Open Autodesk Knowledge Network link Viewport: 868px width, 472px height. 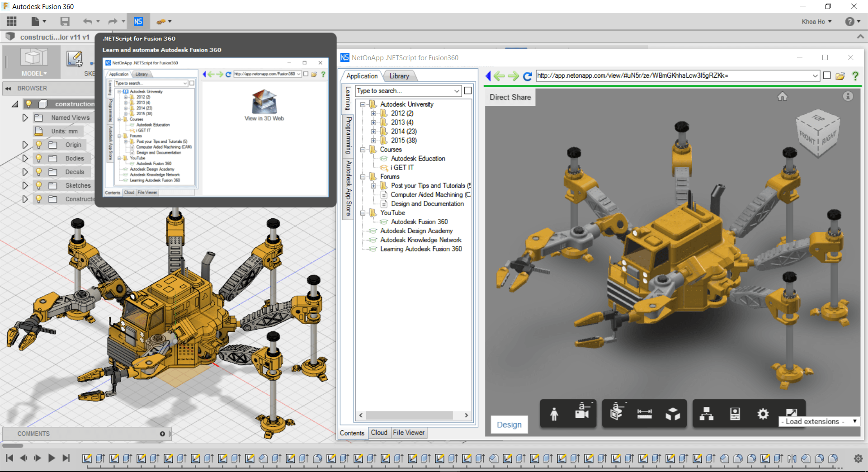(420, 240)
